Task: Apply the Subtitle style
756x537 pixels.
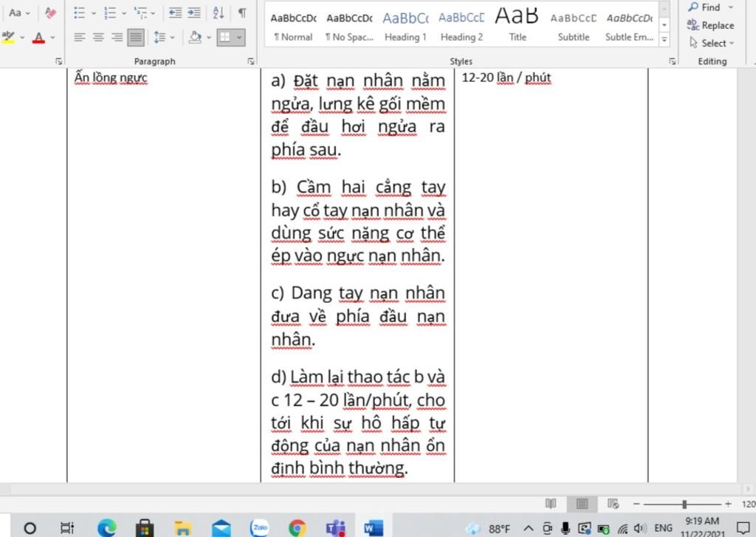Action: [x=573, y=27]
